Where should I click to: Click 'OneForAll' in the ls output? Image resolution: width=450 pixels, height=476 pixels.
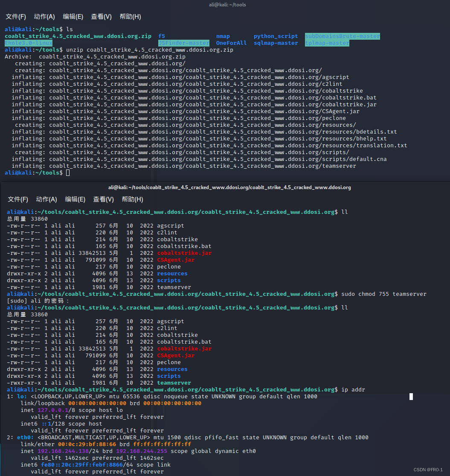231,43
